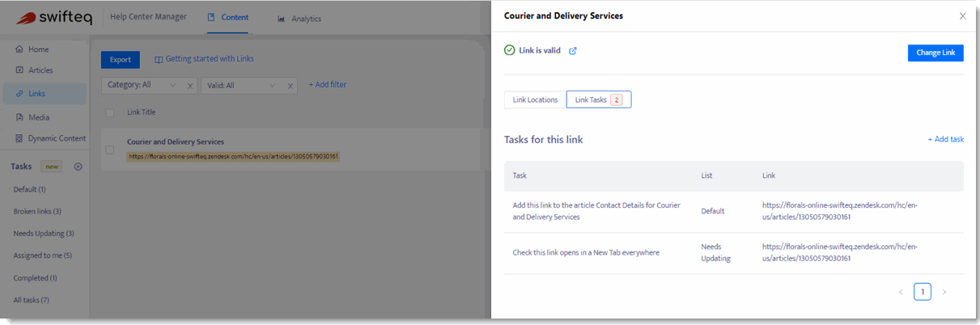Switch to the Link Locations tab
980x325 pixels.
[535, 99]
